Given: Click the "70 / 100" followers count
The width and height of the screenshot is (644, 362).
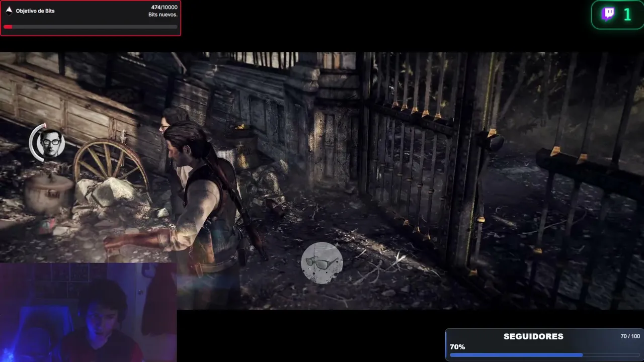Looking at the screenshot, I should pos(630,336).
